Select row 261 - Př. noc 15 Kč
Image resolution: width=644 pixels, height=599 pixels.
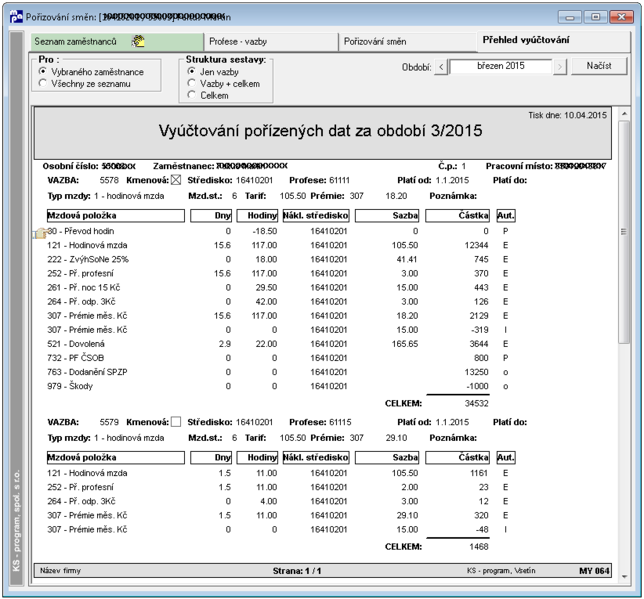point(278,288)
